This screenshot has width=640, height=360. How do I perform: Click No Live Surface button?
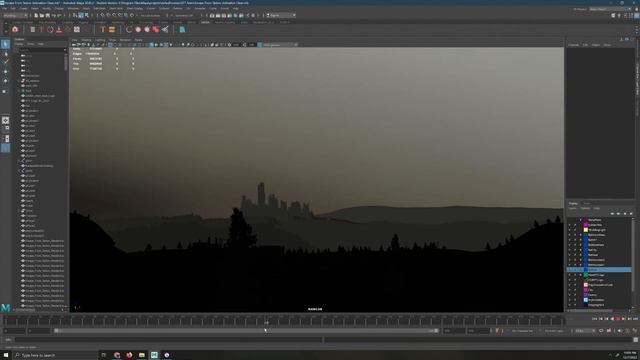[150, 16]
